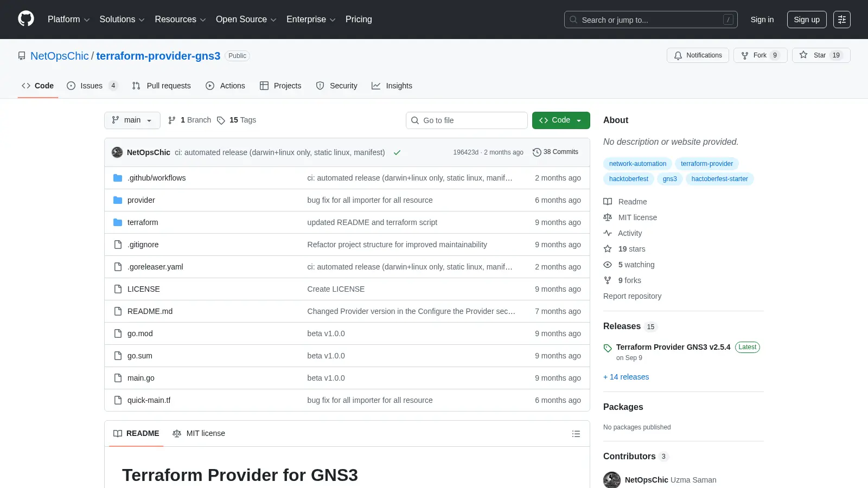868x488 pixels.
Task: Open the 38 Commits history link
Action: click(x=556, y=152)
